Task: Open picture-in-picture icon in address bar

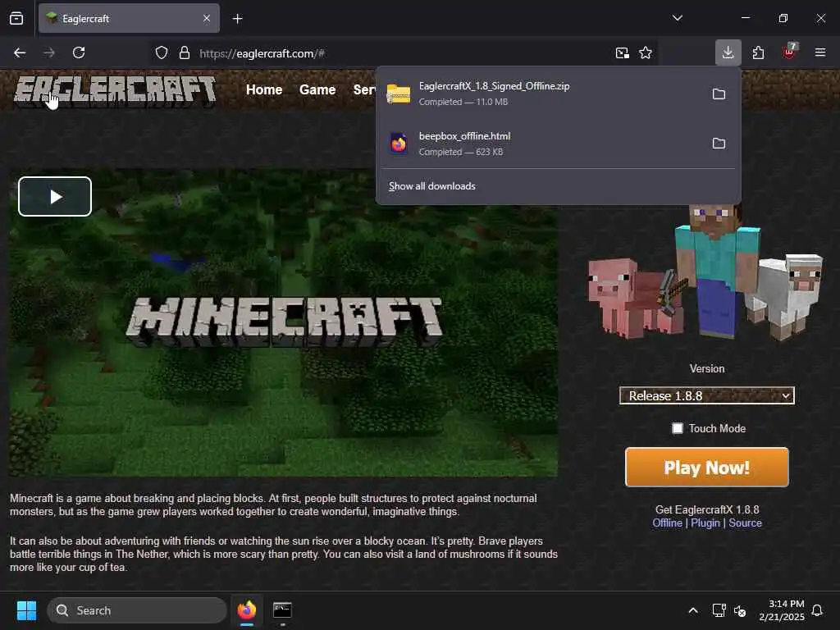Action: coord(622,53)
